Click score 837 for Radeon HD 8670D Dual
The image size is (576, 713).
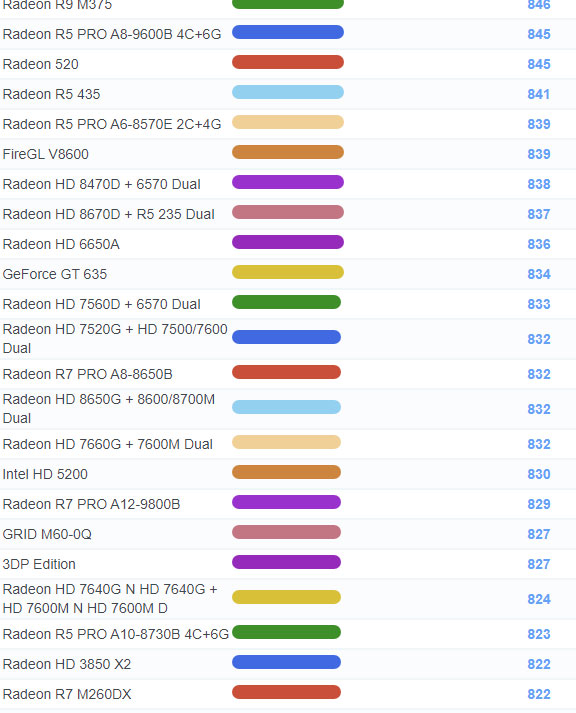click(539, 214)
